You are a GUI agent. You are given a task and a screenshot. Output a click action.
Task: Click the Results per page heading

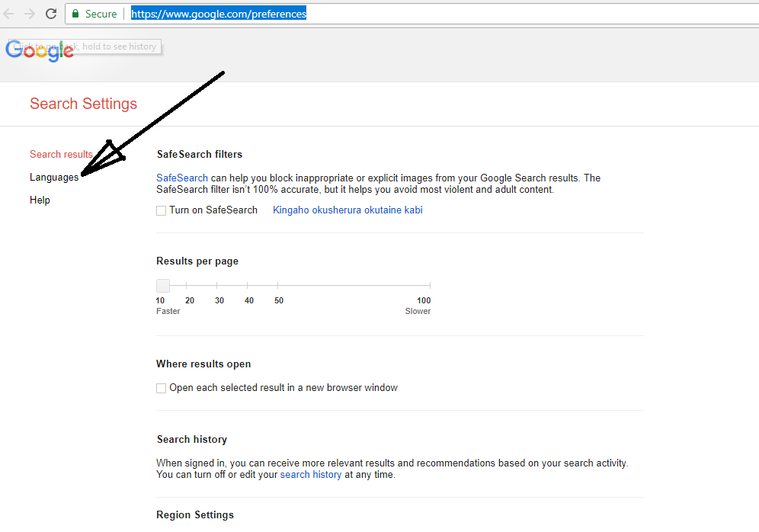[197, 261]
